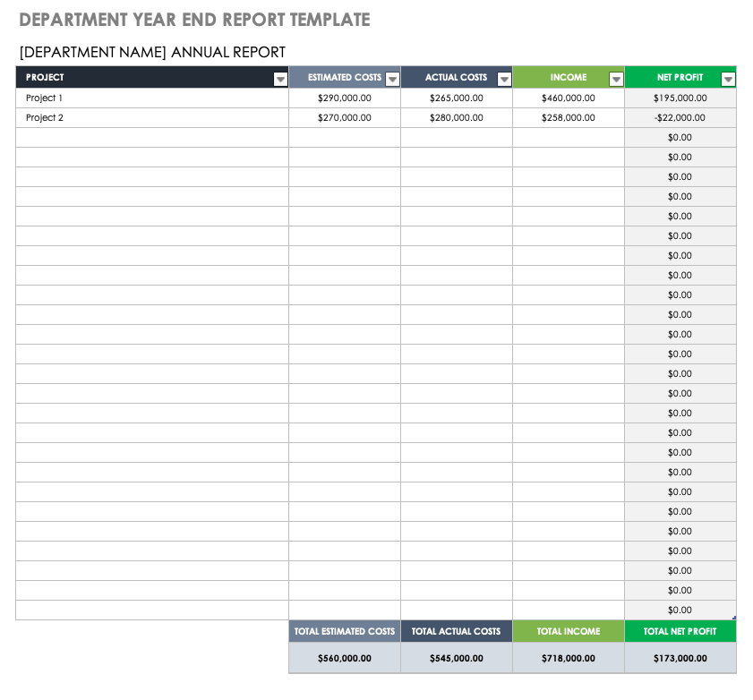Select Project 1 actual cost $265,000.00

(457, 98)
